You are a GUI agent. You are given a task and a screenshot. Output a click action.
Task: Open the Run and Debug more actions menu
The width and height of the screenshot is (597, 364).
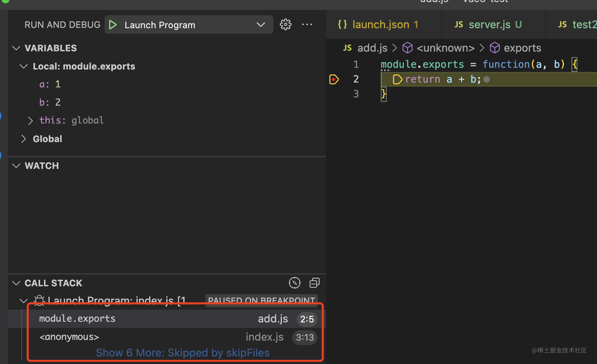tap(307, 24)
